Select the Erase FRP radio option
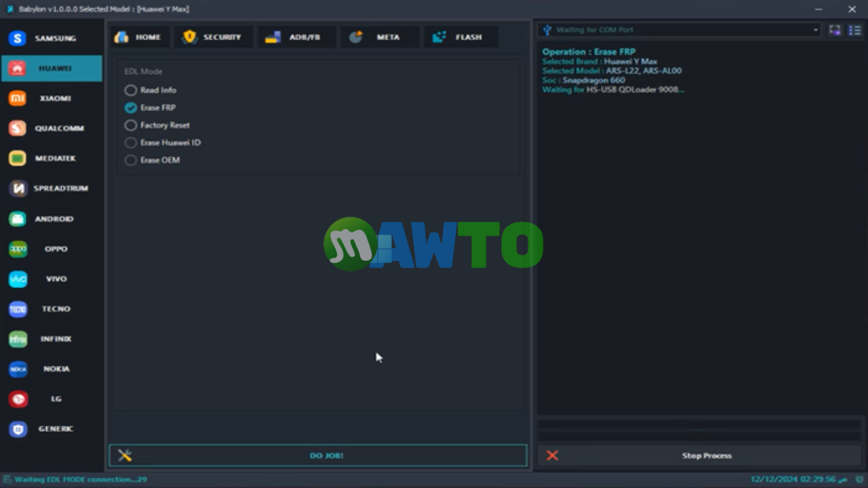868x488 pixels. click(150, 108)
